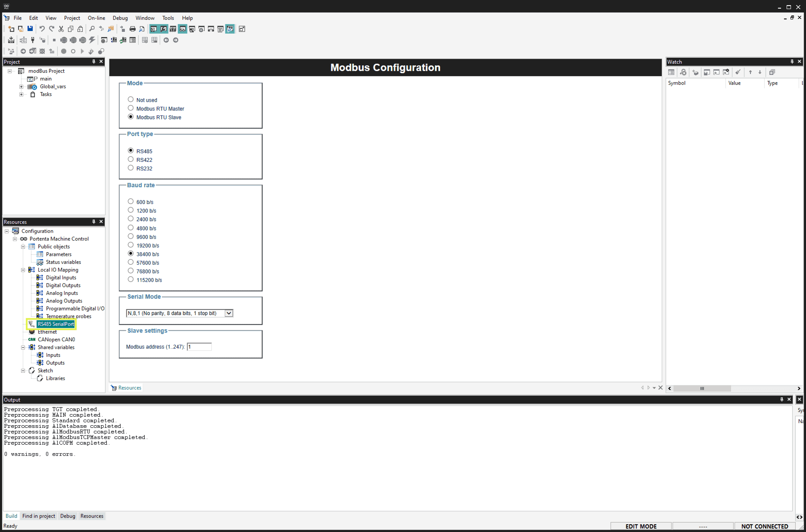
Task: Click the Print icon in toolbar
Action: (132, 29)
